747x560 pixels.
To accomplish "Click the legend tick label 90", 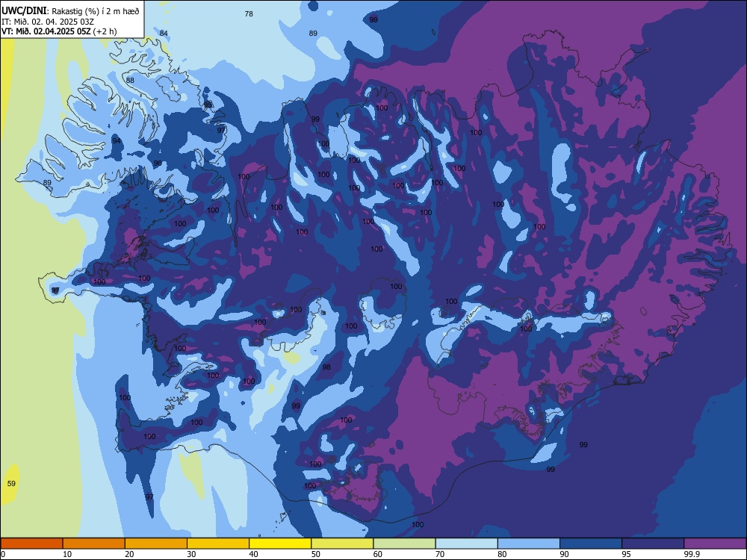I will 565,554.
